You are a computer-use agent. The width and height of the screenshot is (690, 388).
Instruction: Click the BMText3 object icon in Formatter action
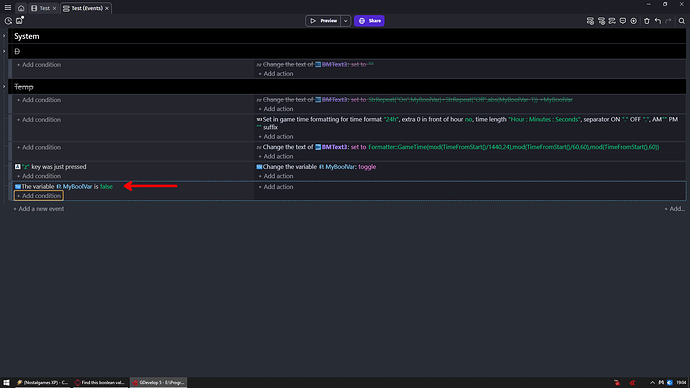(x=318, y=147)
